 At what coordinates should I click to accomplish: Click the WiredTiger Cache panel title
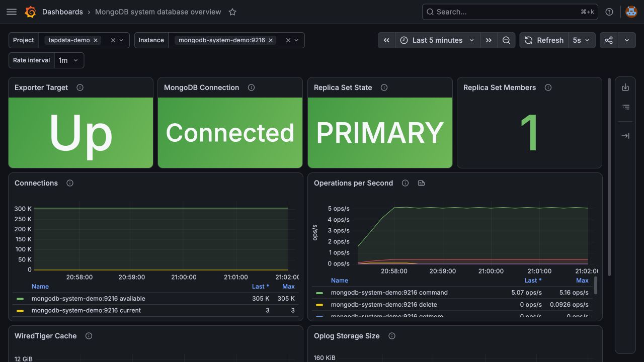pyautogui.click(x=46, y=336)
